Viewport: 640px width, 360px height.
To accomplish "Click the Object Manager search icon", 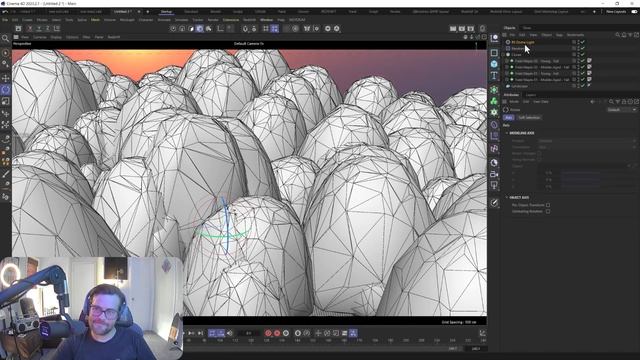I will [618, 35].
